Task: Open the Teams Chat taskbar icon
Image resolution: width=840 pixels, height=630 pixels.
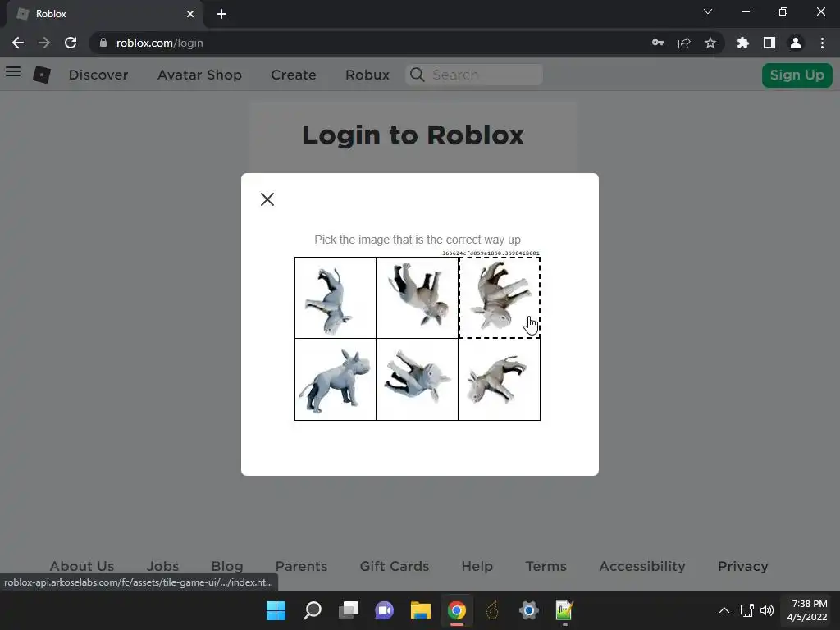Action: 384,610
